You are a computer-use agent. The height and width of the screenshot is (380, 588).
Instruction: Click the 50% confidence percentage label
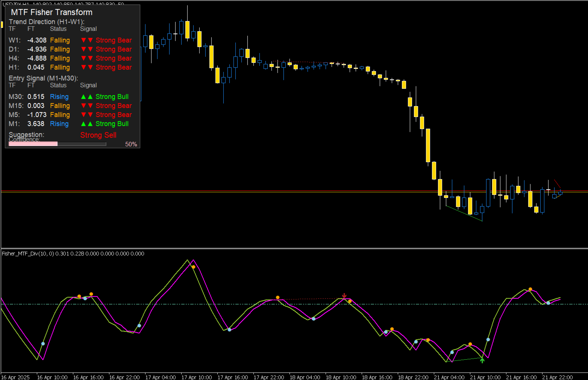(131, 144)
